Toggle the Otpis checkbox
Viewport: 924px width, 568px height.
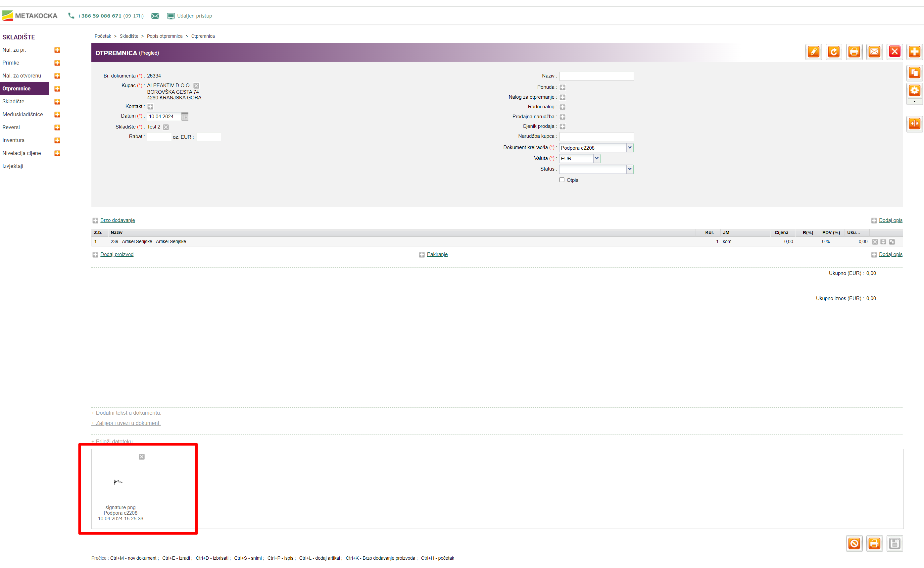pos(562,180)
